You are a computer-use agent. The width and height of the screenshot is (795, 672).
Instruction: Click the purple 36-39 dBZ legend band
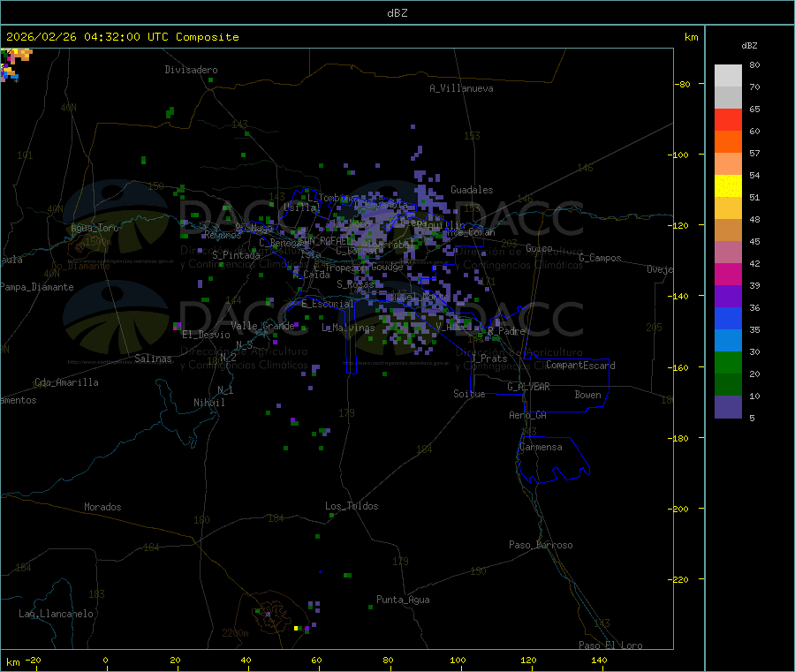click(728, 297)
